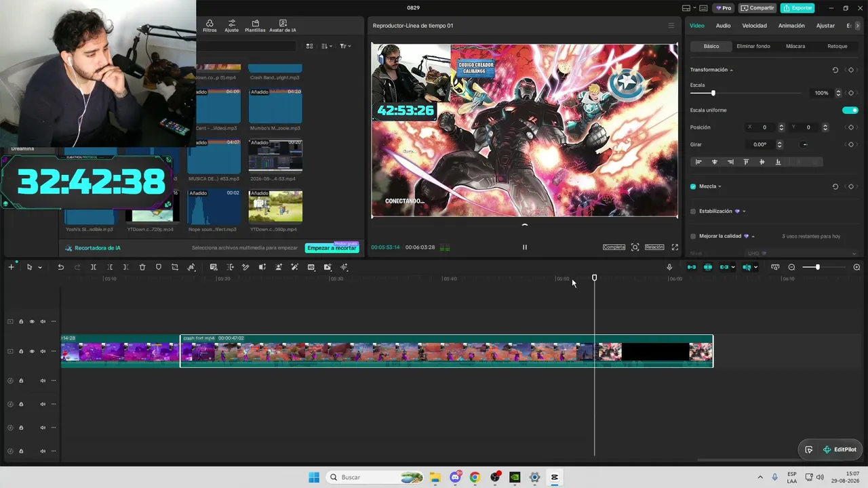Zoom out the timeline with minus magnifier
Viewport: 868px width, 488px height.
click(x=791, y=267)
